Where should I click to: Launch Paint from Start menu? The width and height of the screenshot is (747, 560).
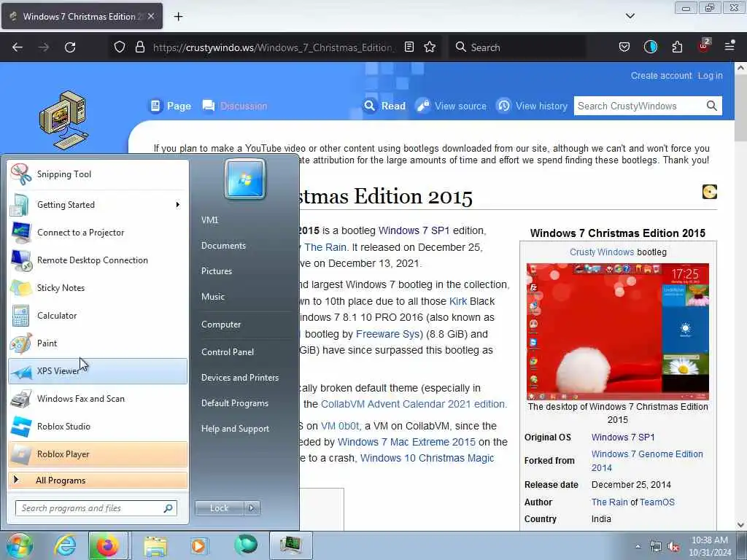98,343
